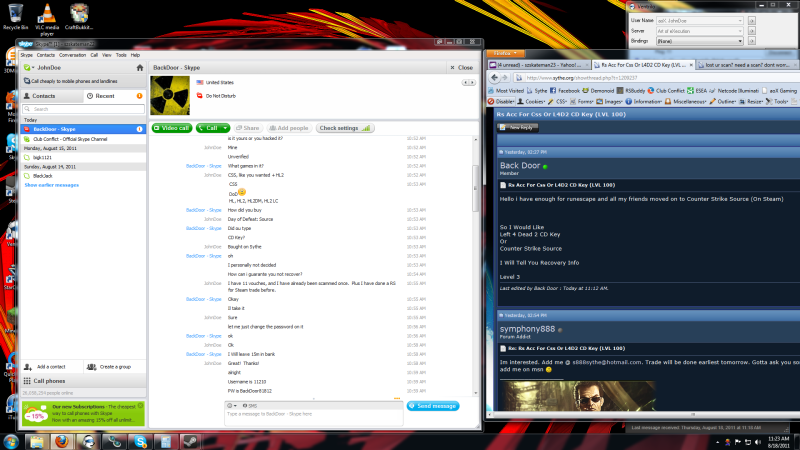The width and height of the screenshot is (800, 450).
Task: Switch to Yahoo mail tab in Firefox
Action: click(x=539, y=65)
